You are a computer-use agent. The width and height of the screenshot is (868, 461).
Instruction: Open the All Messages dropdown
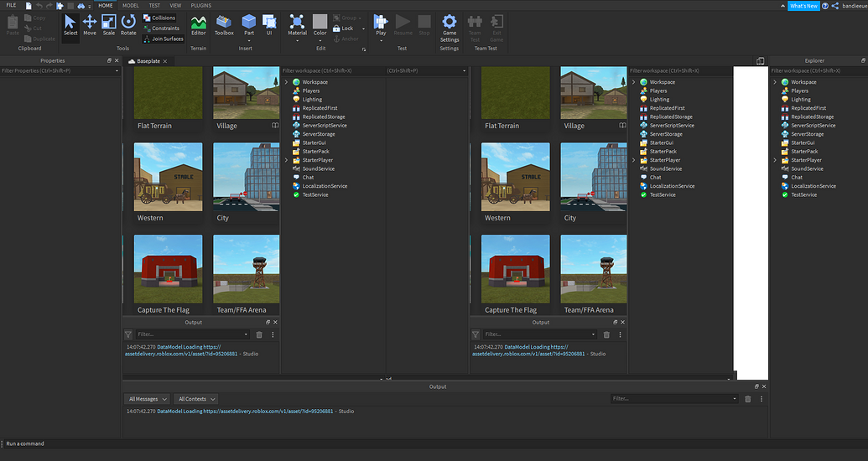[x=148, y=399]
